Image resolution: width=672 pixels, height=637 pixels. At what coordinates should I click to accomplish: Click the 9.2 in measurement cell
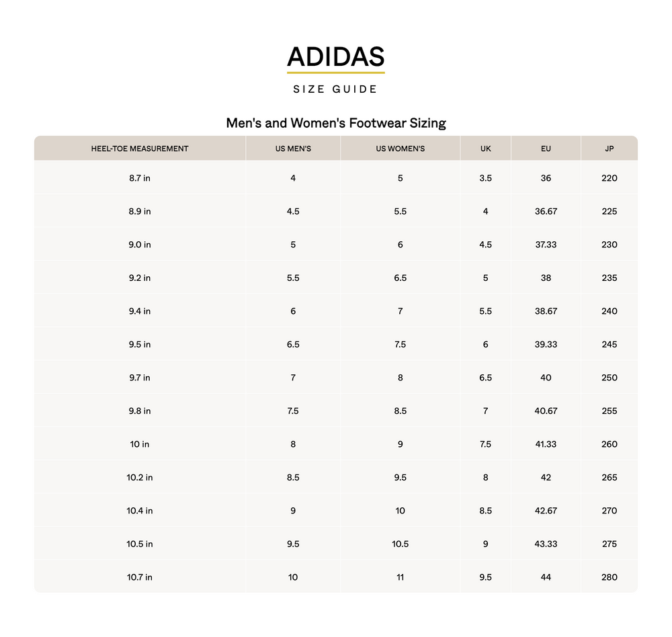[x=140, y=278]
